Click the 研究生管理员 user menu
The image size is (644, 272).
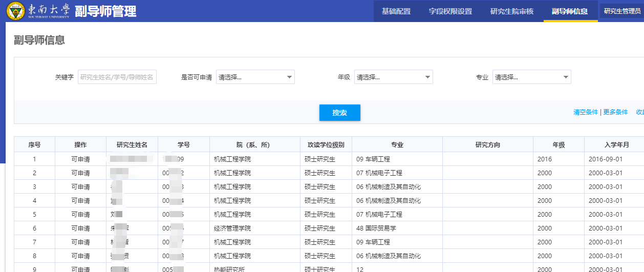(x=622, y=11)
